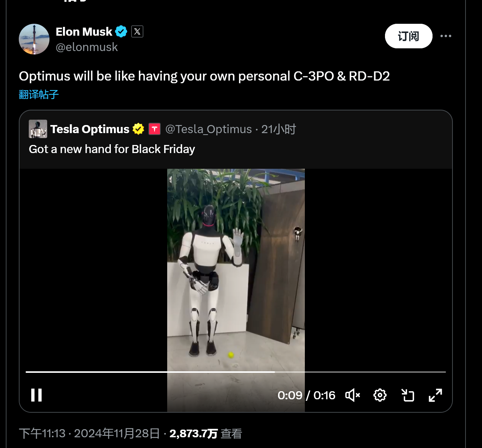Open Tesla Optimus avatar thumbnail
Screen dimensions: 482x448
[38, 129]
